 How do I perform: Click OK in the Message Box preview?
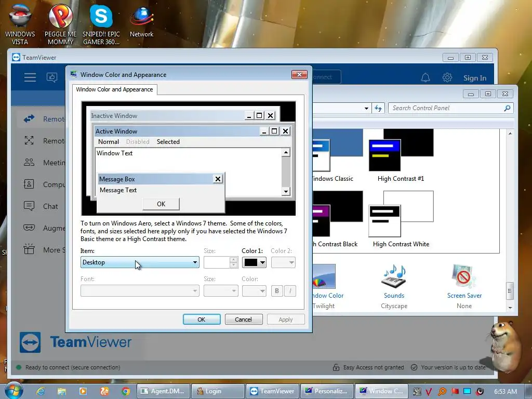[x=161, y=204]
